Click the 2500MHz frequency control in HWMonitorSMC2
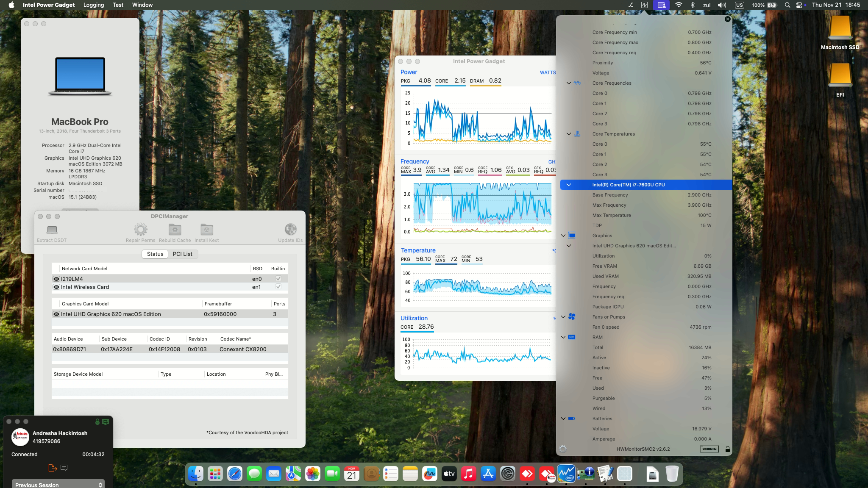868x488 pixels. [710, 449]
